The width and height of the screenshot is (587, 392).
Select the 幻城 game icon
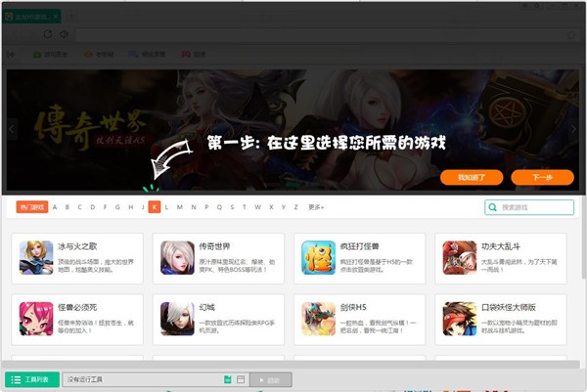pyautogui.click(x=177, y=319)
